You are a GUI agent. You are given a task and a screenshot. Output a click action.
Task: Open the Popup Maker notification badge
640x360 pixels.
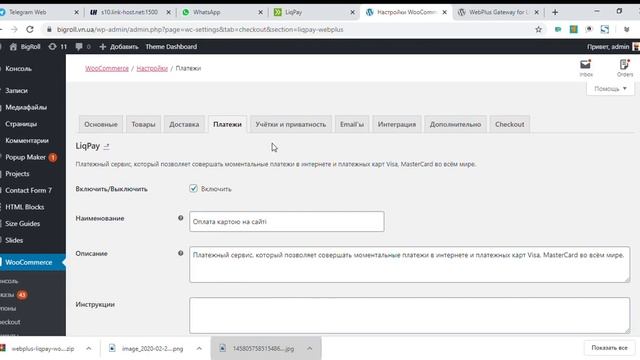(x=53, y=157)
